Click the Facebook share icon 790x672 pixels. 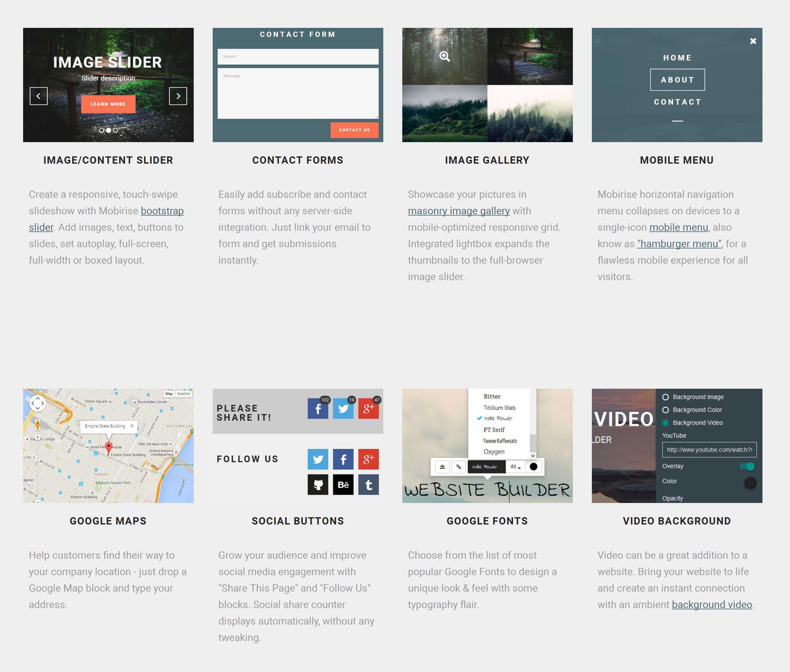318,407
